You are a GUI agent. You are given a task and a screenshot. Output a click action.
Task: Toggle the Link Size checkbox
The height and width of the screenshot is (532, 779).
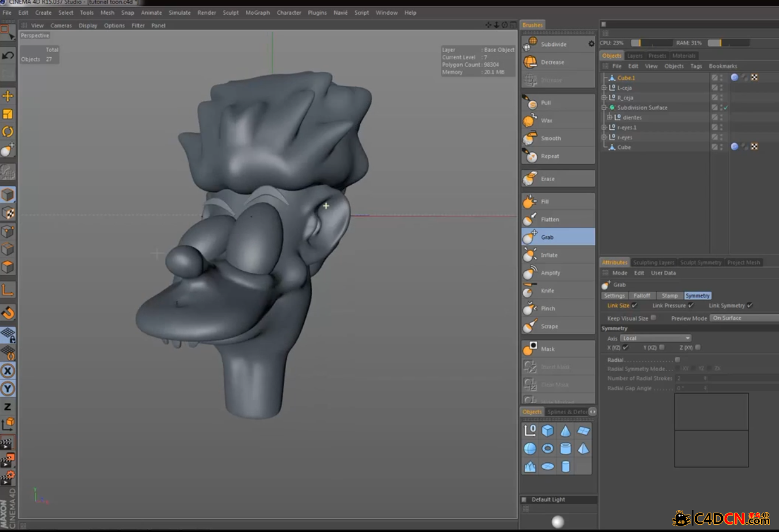635,305
